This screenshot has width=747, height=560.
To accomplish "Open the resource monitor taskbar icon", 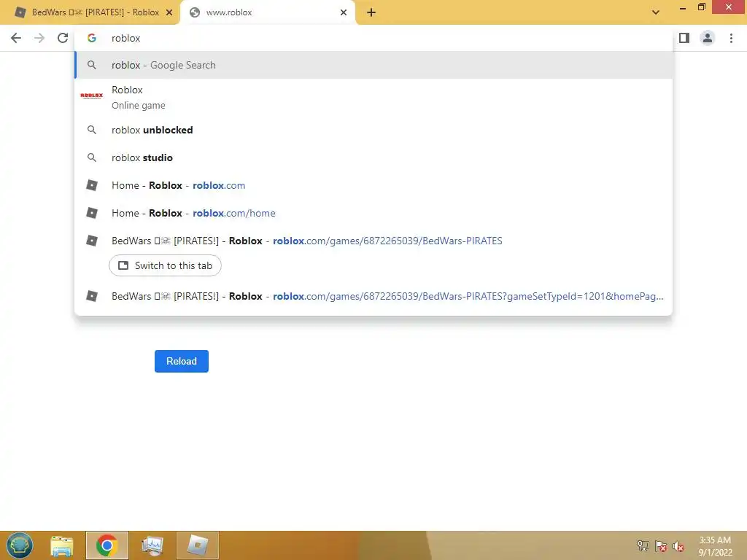I will 152,545.
